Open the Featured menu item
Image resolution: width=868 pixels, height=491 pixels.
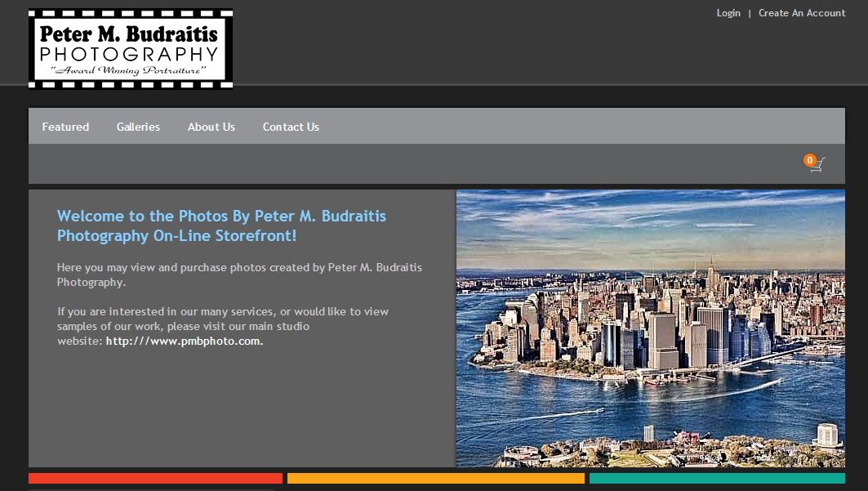click(65, 127)
